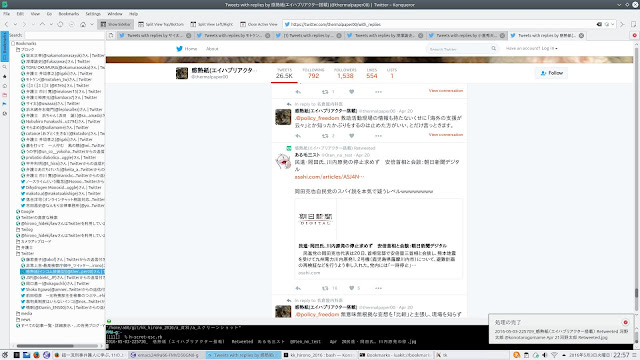The image size is (640, 360).
Task: Open the Home button dropdown arrow
Action: (92, 24)
